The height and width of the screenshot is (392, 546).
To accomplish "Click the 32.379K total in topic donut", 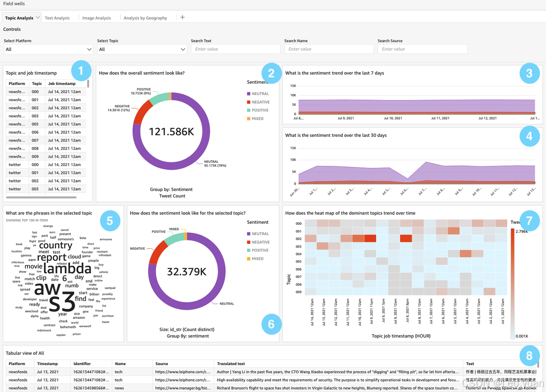I will [187, 272].
